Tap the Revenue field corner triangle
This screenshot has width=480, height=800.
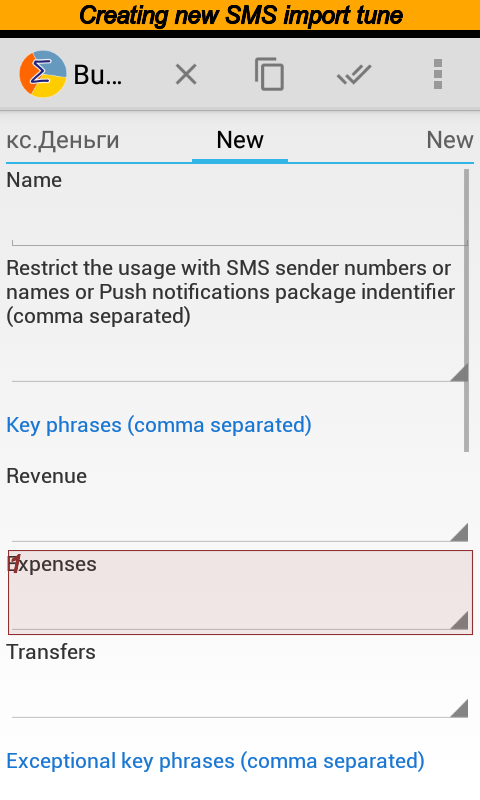tap(459, 532)
